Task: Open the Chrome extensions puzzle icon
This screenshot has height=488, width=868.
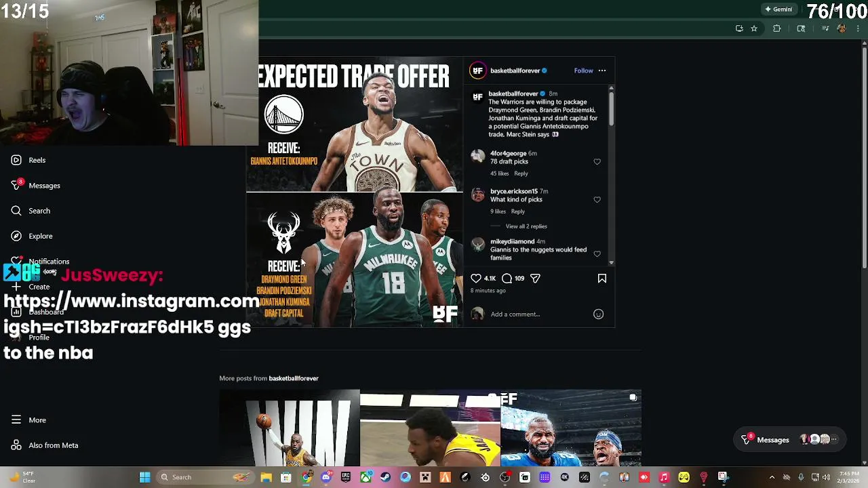Action: 777,28
